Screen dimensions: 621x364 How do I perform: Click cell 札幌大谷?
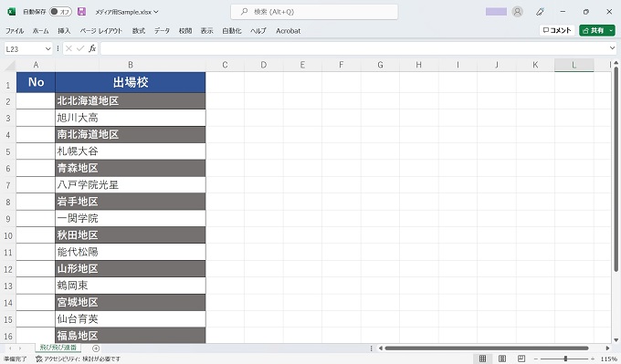click(x=131, y=151)
